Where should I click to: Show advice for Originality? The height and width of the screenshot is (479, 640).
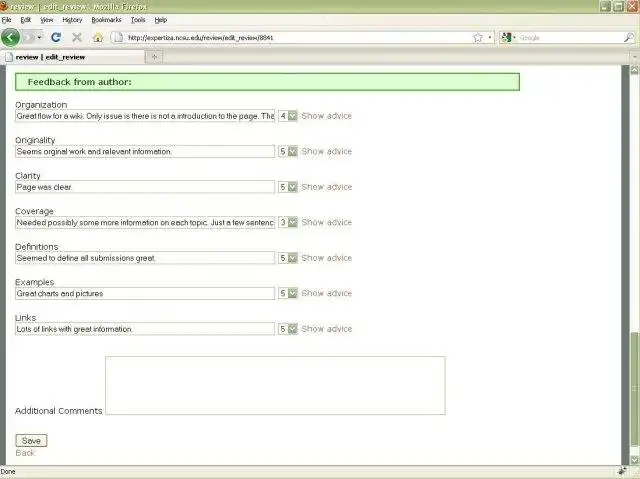point(327,151)
